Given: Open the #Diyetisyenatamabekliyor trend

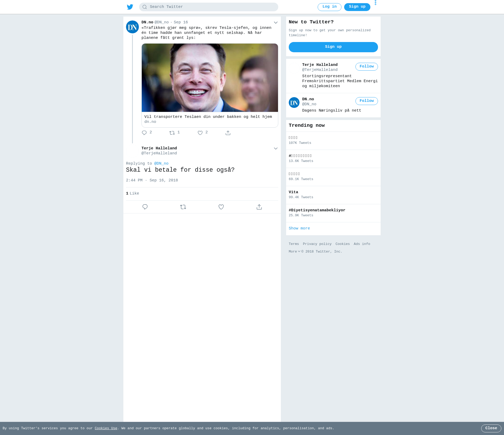Looking at the screenshot, I should click(x=333, y=213).
